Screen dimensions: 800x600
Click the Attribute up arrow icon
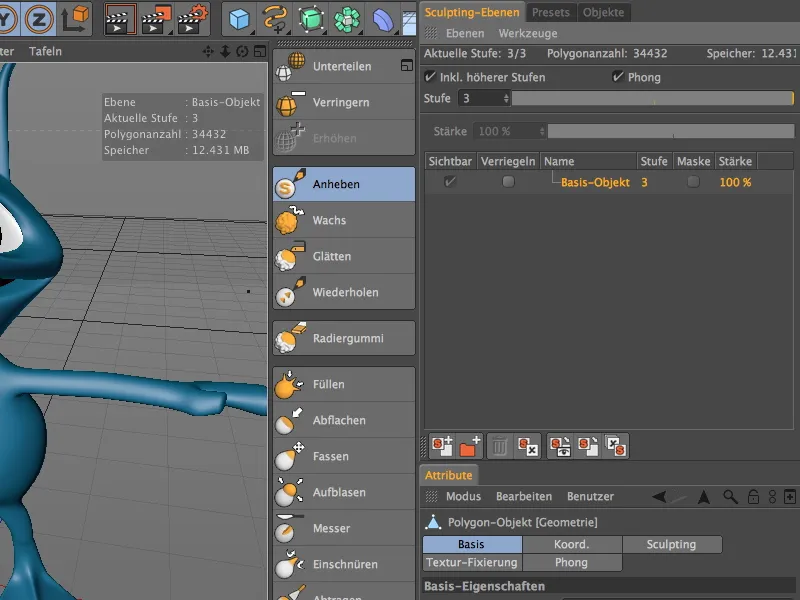(x=704, y=496)
